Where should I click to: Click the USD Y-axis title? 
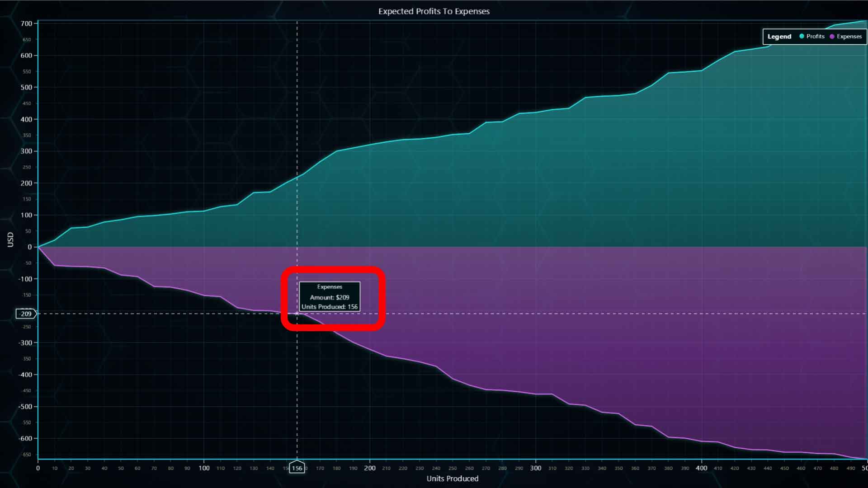[x=10, y=239]
